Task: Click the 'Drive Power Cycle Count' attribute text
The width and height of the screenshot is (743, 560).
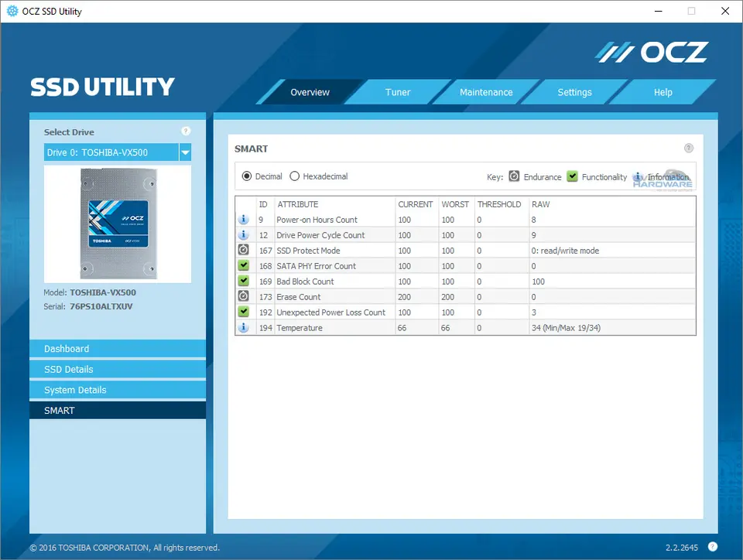Action: (320, 235)
